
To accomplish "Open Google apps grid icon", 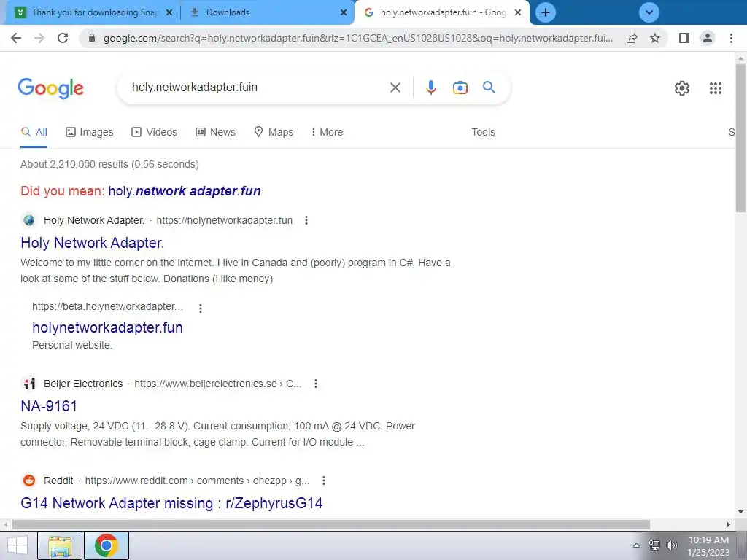I will (x=715, y=88).
